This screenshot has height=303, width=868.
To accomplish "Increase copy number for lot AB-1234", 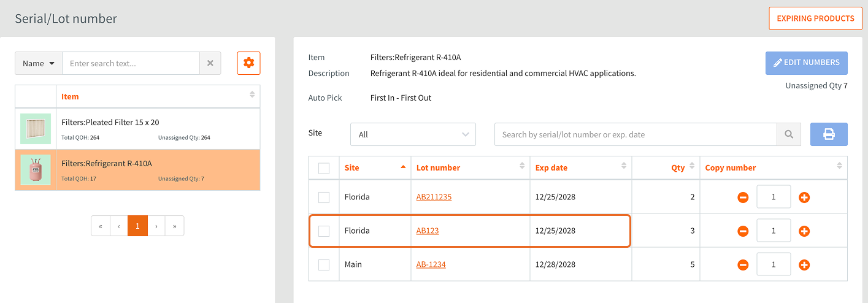I will click(804, 265).
